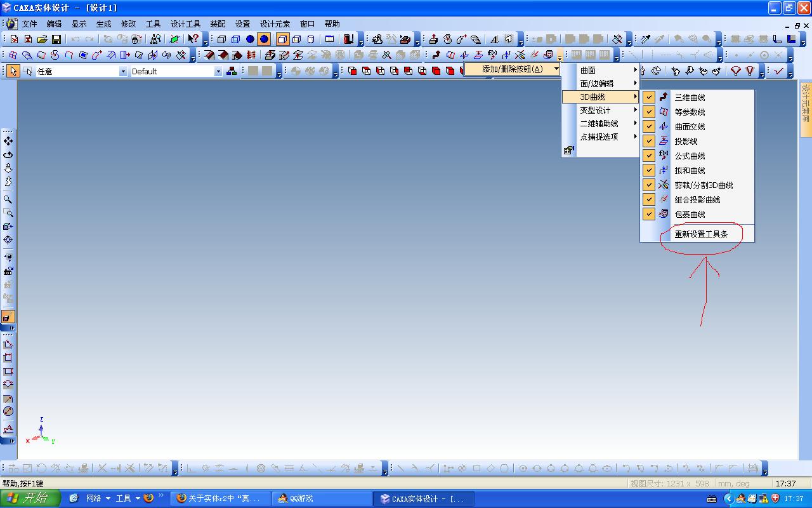The height and width of the screenshot is (508, 812).
Task: Expand the 二维辅助线 submenu
Action: (600, 123)
